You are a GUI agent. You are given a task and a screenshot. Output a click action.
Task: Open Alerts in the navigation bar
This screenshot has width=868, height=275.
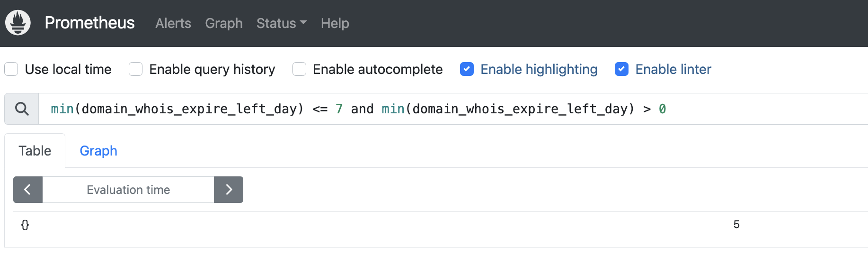tap(173, 23)
